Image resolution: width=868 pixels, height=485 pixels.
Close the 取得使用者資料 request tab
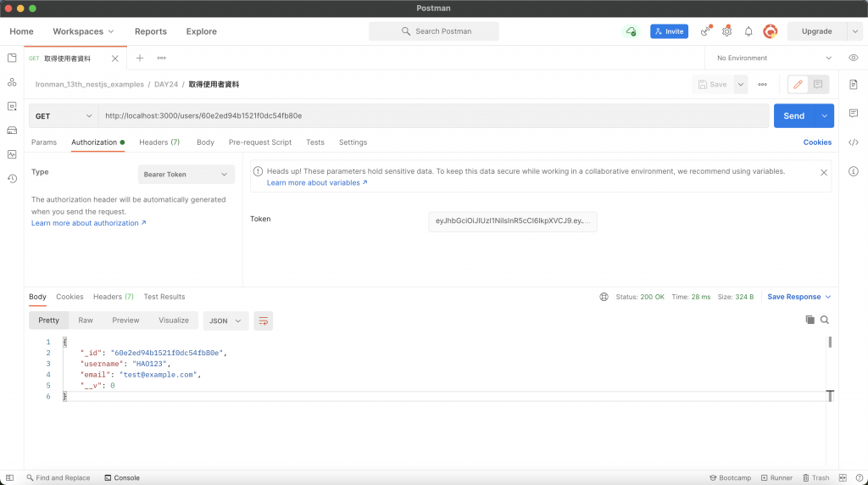pyautogui.click(x=114, y=59)
